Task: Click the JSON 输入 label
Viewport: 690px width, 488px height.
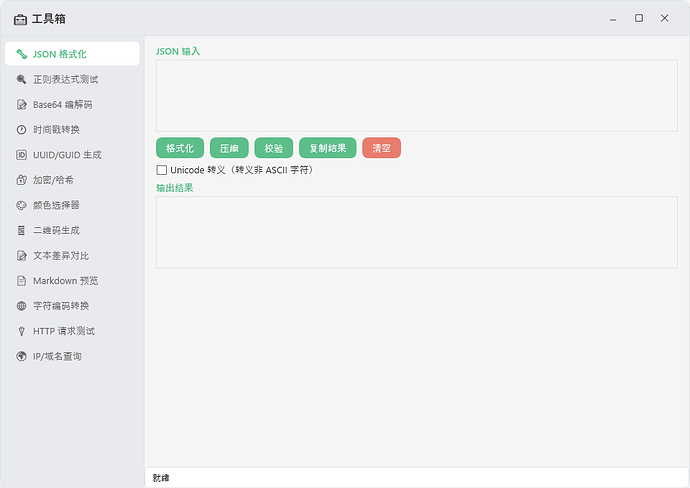Action: [178, 51]
